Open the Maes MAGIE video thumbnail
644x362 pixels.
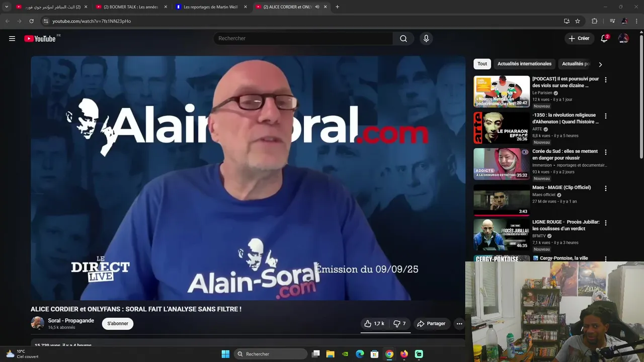pos(502,200)
